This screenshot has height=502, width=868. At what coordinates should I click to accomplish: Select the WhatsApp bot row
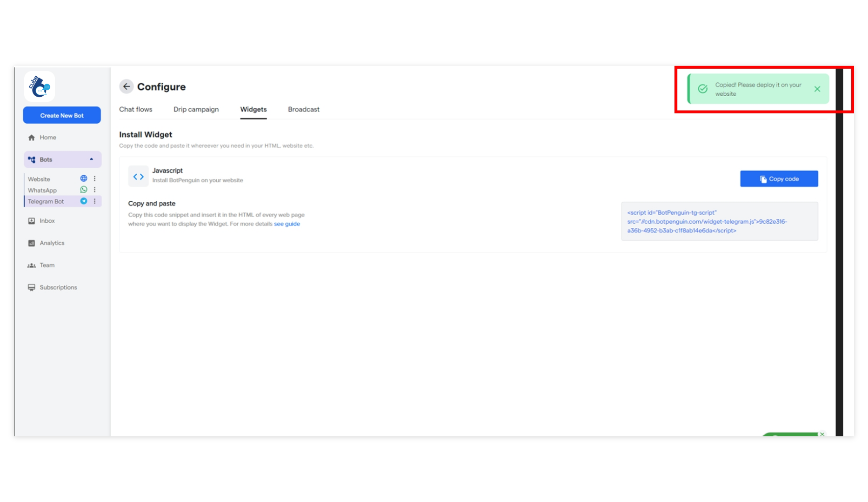click(62, 190)
